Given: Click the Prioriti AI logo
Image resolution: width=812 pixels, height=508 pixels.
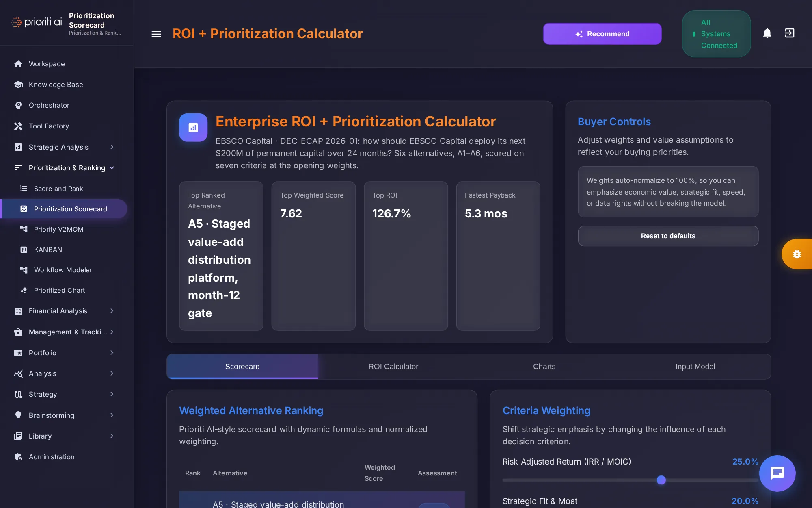Looking at the screenshot, I should coord(37,22).
